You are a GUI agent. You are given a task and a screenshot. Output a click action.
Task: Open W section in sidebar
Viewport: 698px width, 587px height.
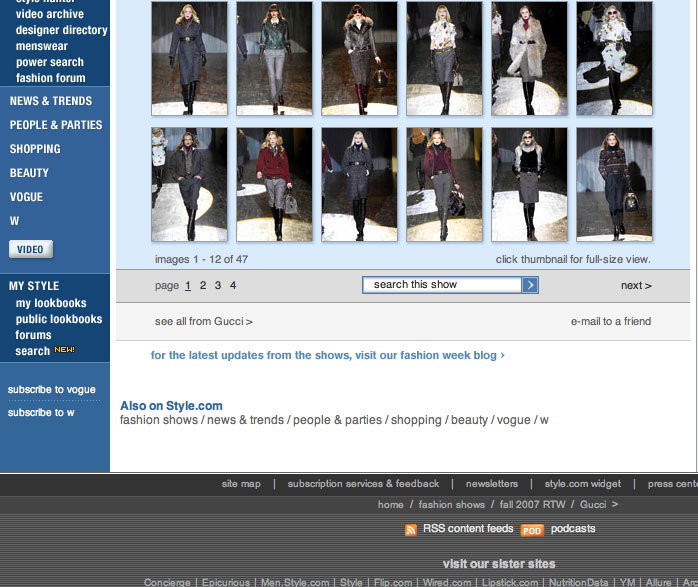14,221
